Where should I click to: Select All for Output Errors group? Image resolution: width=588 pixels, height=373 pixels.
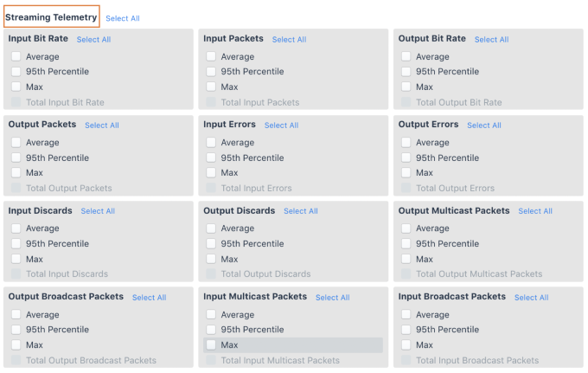(x=483, y=125)
